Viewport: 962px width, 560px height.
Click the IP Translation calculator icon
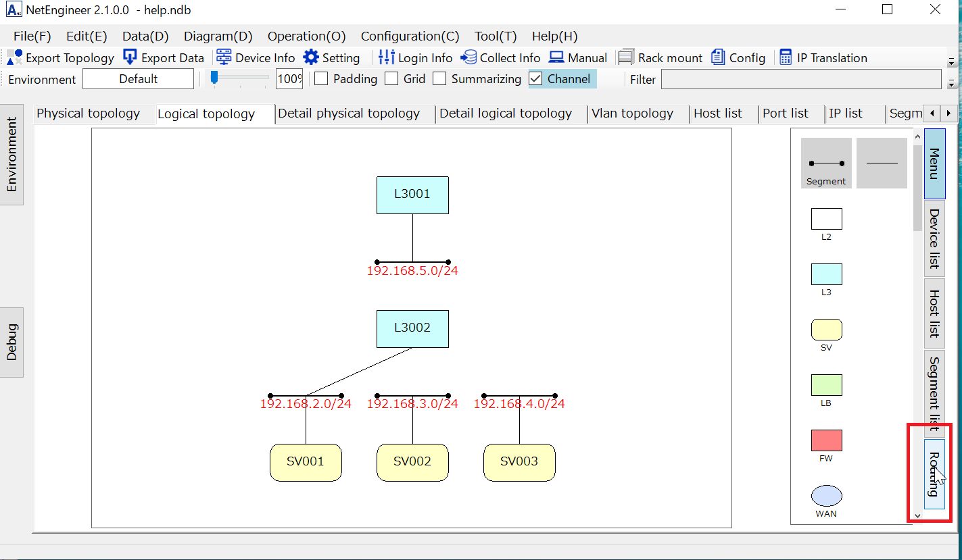coord(786,58)
